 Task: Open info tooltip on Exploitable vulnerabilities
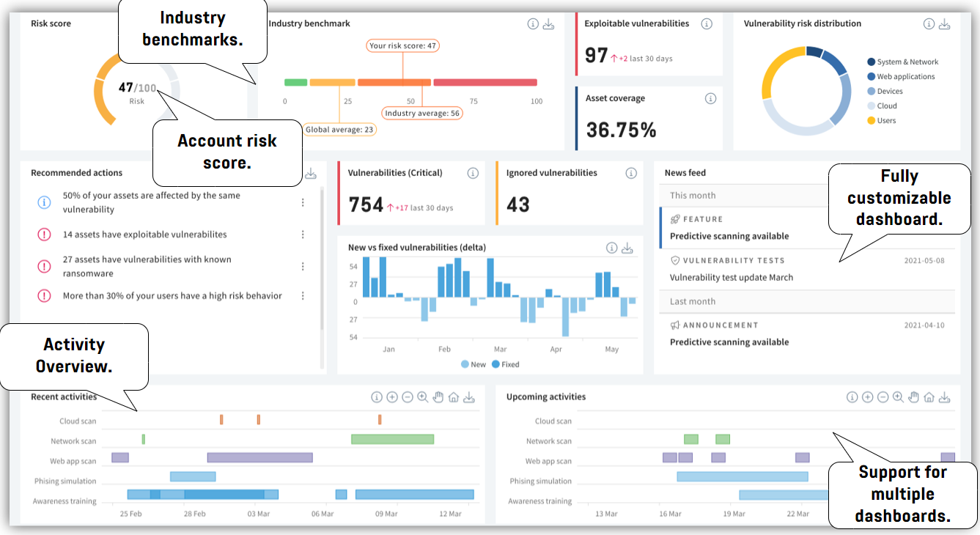tap(707, 23)
